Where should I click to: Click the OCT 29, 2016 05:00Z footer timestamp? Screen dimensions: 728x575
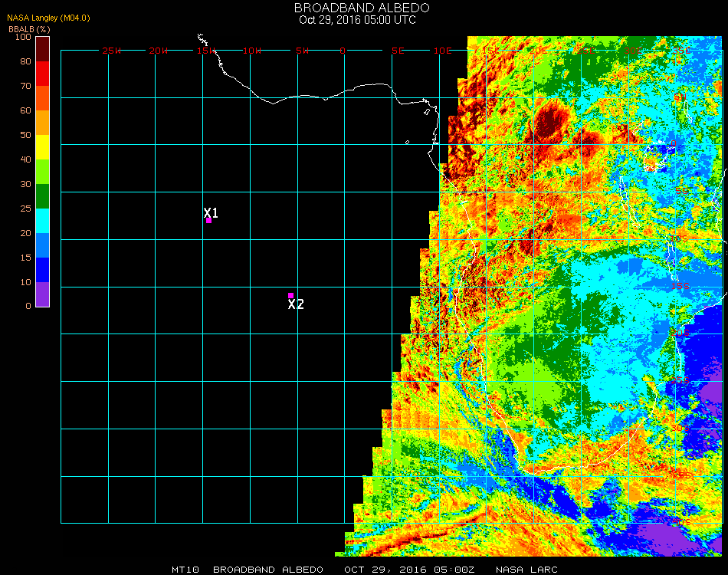point(409,570)
